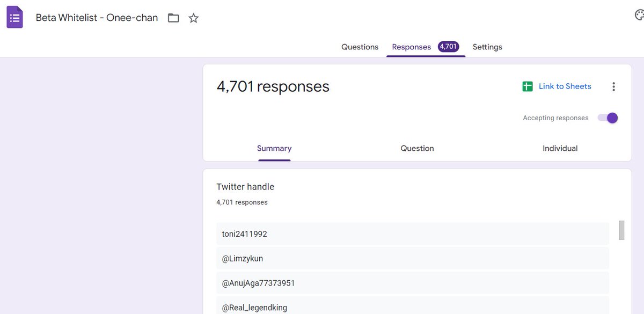Image resolution: width=644 pixels, height=314 pixels.
Task: Switch to the Individual view tab
Action: [x=560, y=148]
